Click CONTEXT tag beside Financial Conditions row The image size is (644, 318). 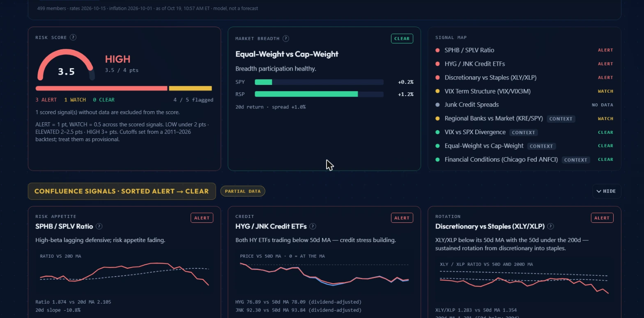(x=576, y=160)
